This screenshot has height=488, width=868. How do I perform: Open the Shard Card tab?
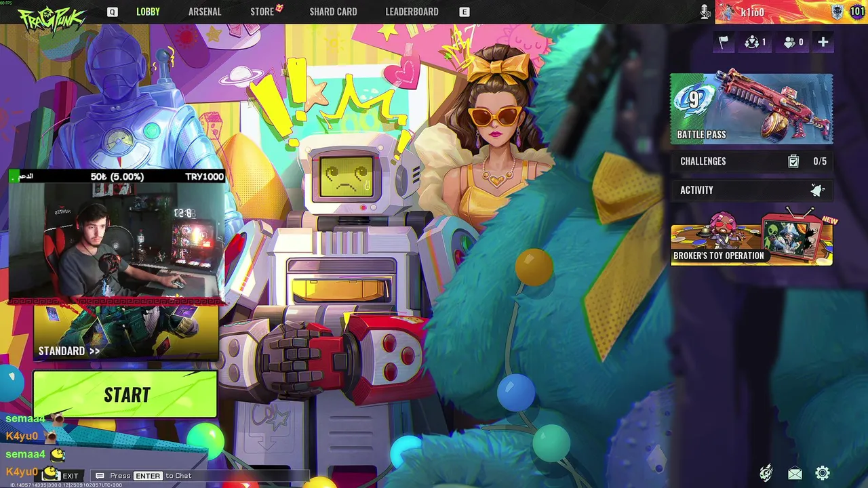[333, 12]
